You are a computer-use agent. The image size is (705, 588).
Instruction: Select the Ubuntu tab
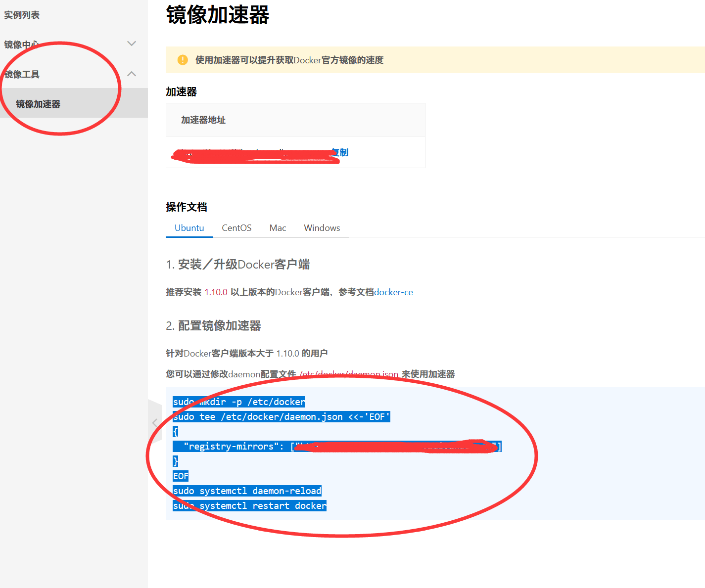click(189, 227)
